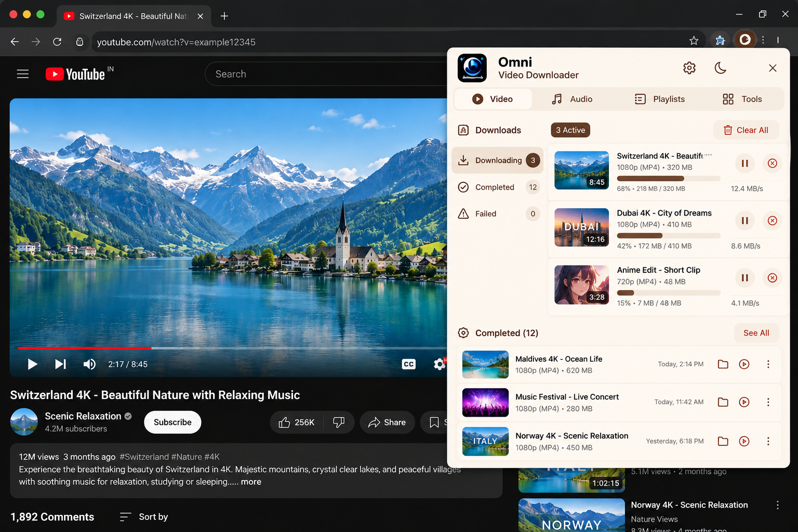Open more options for Norway 4K download
This screenshot has height=532, width=798.
click(768, 441)
